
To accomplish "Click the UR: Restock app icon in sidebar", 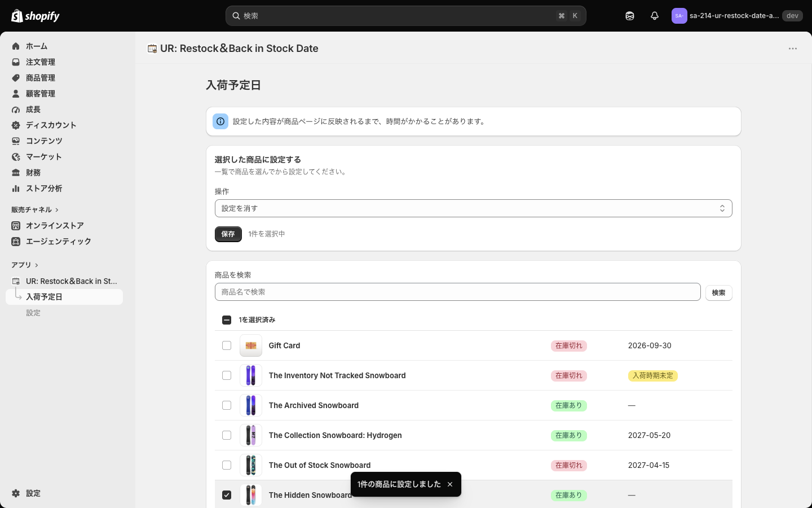I will point(16,281).
